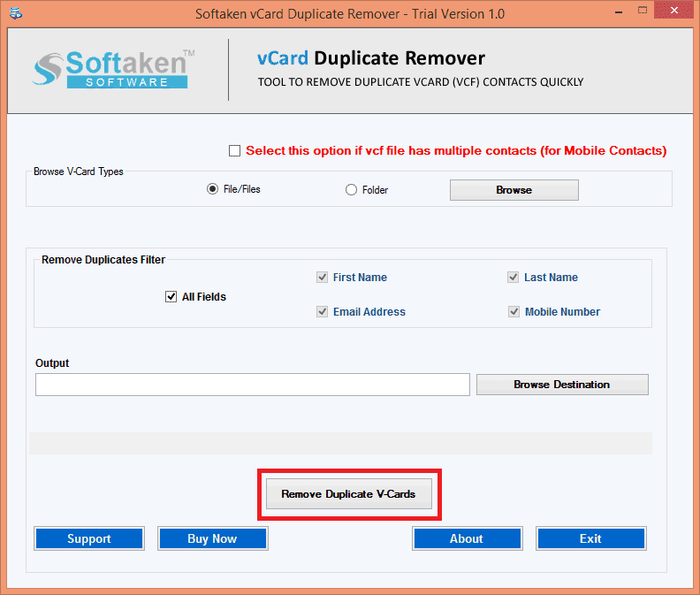Enable the multiple contacts vcf option checkbox

(x=234, y=151)
